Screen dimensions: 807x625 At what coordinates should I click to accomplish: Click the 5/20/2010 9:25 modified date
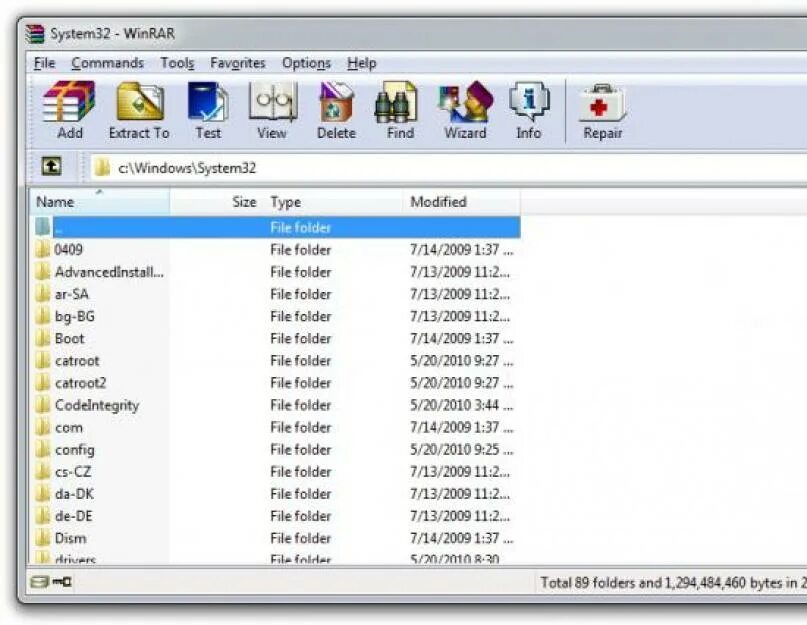click(x=461, y=449)
